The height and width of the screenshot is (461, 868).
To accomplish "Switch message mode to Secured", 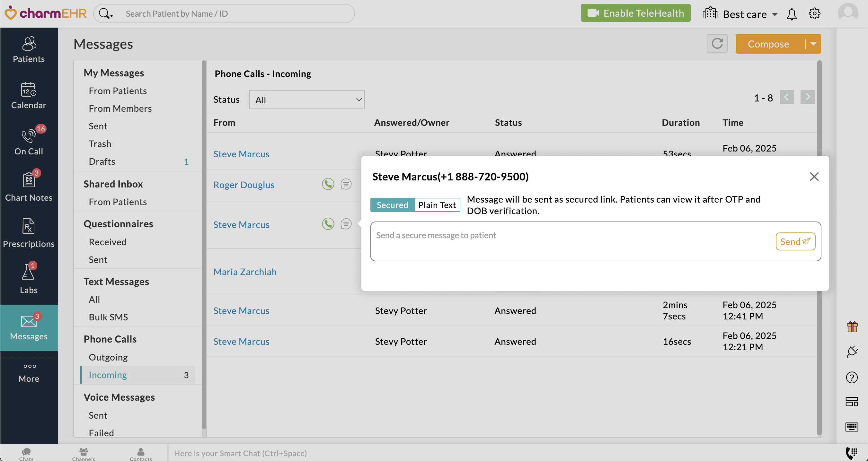I will (392, 205).
